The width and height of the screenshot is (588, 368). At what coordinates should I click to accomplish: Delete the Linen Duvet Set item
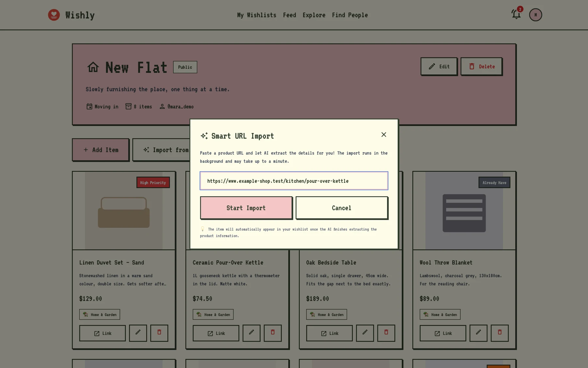pos(159,333)
